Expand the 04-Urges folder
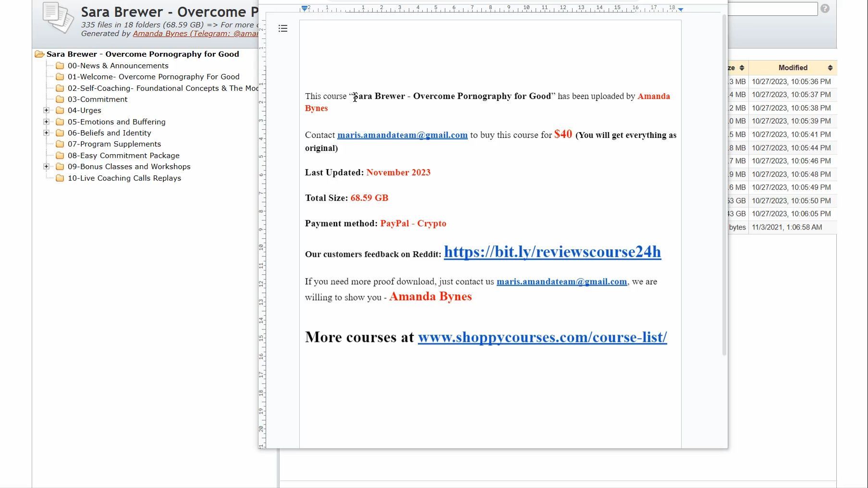 coord(47,110)
